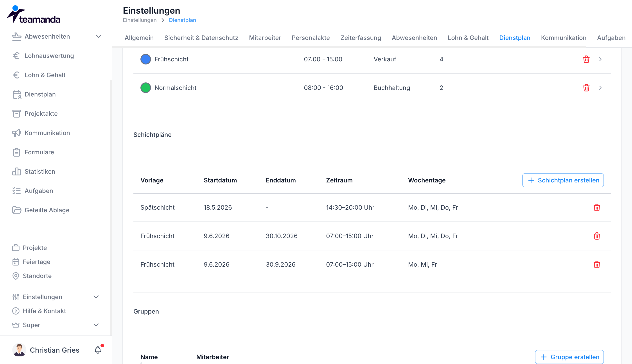Click the Geteilte Ablage folder icon

(16, 210)
